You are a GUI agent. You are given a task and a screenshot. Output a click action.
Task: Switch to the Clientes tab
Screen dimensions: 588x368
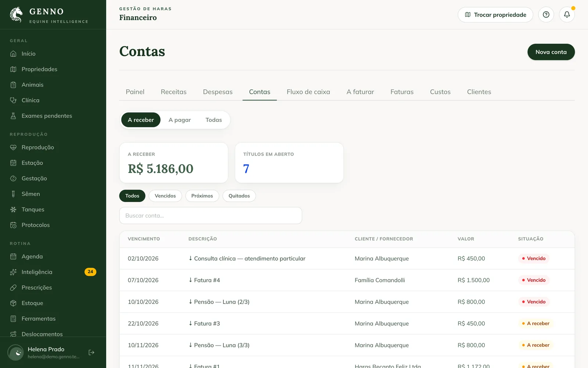click(479, 92)
